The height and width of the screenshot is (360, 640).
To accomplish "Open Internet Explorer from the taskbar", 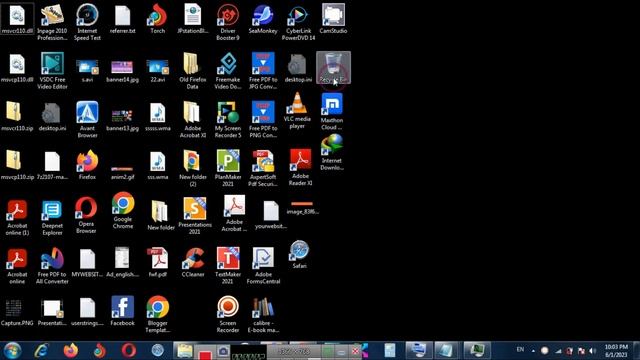I will [x=41, y=351].
